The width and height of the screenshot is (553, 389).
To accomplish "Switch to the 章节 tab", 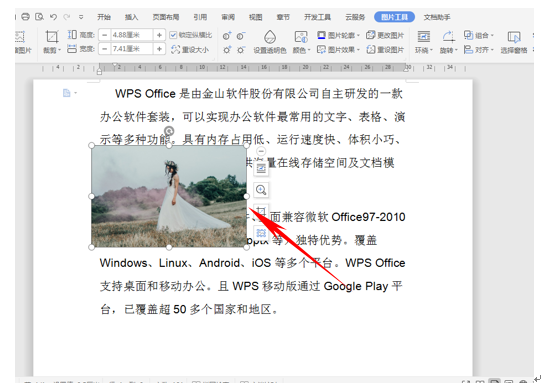I will [x=283, y=17].
